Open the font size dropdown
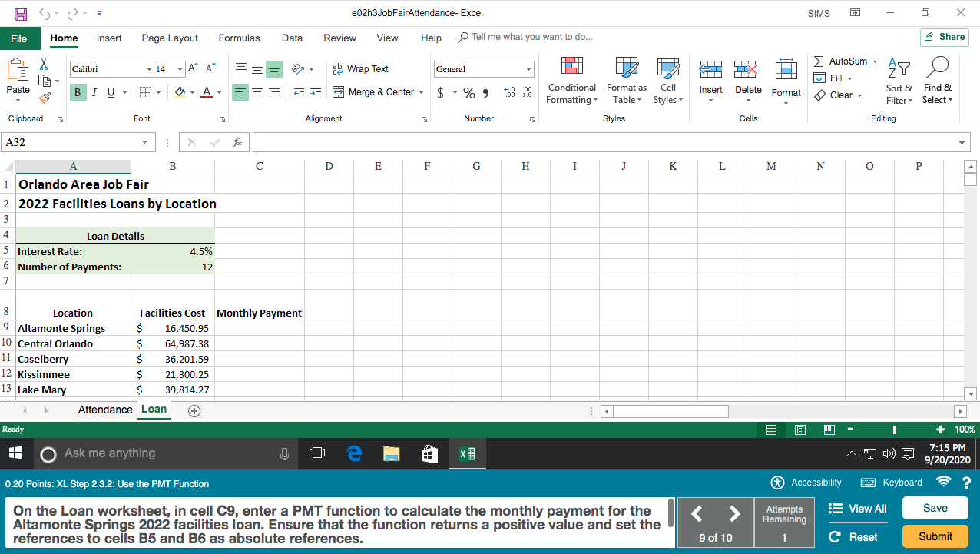Screen dimensions: 980x554 coord(180,69)
